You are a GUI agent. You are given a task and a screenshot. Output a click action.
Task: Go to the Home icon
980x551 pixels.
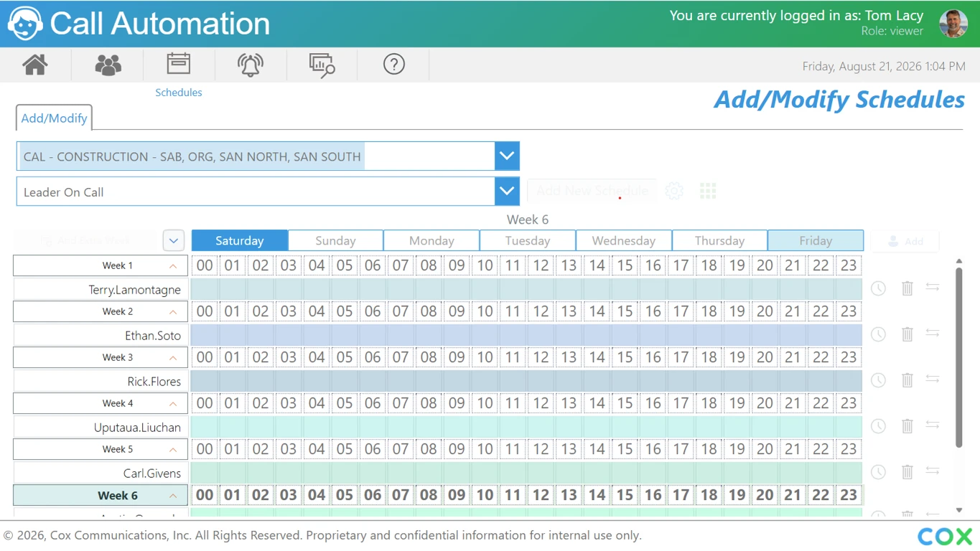pyautogui.click(x=35, y=65)
